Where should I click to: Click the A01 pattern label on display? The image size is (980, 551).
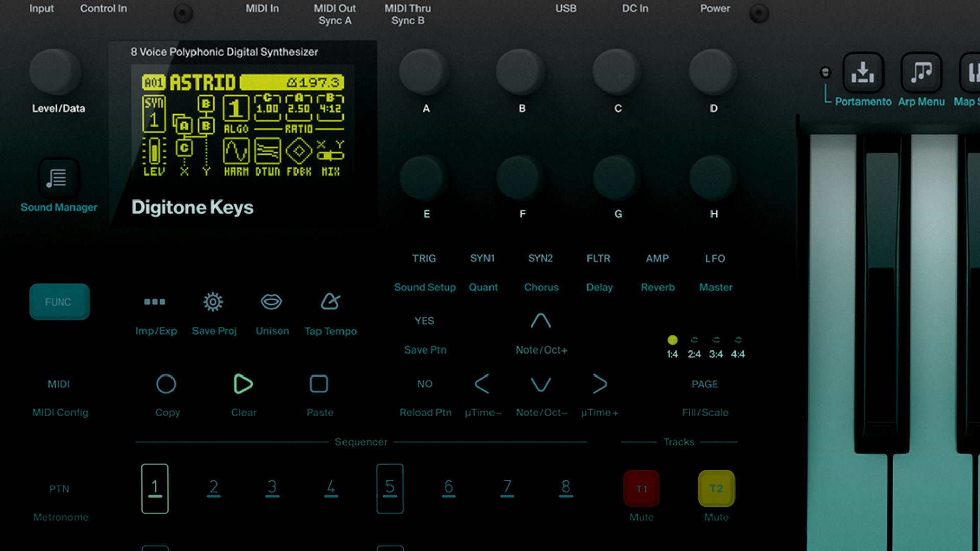[154, 83]
